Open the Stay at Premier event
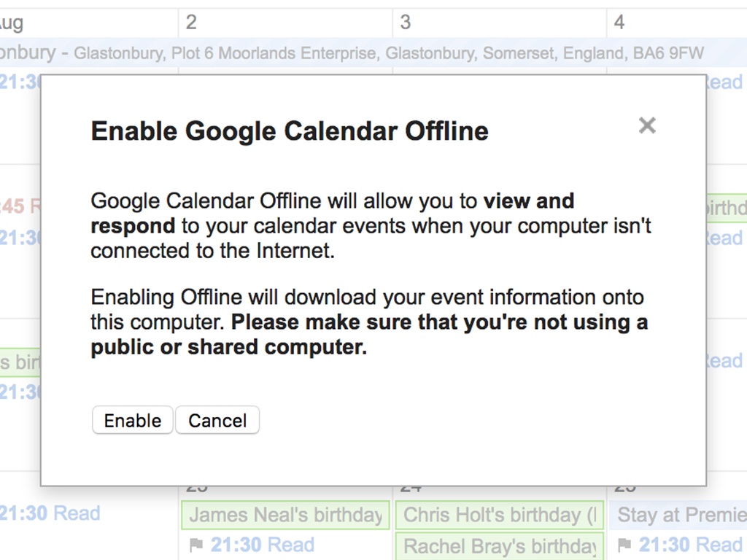The width and height of the screenshot is (747, 560). coord(680,516)
